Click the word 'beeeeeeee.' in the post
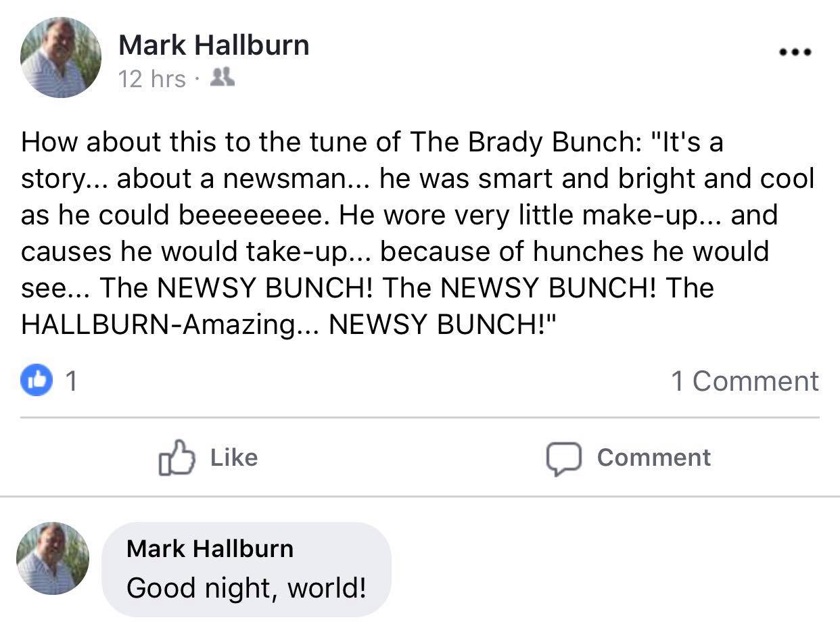The width and height of the screenshot is (840, 626). point(257,215)
